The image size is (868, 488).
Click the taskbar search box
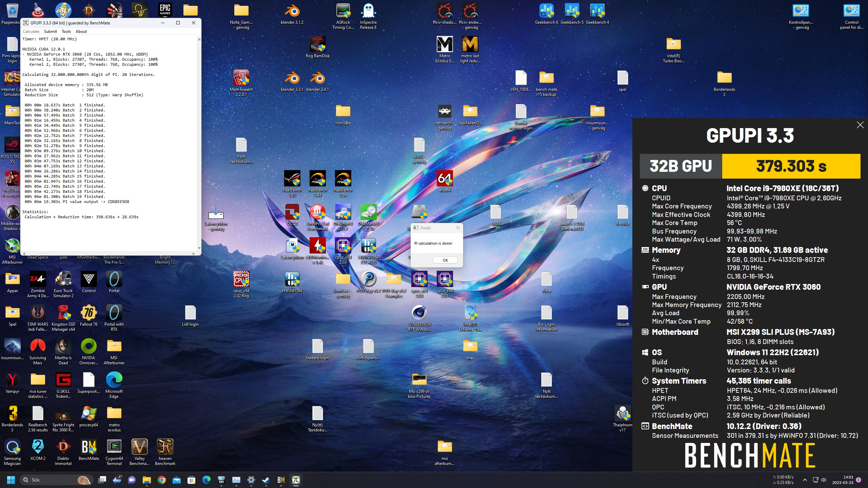coord(57,480)
